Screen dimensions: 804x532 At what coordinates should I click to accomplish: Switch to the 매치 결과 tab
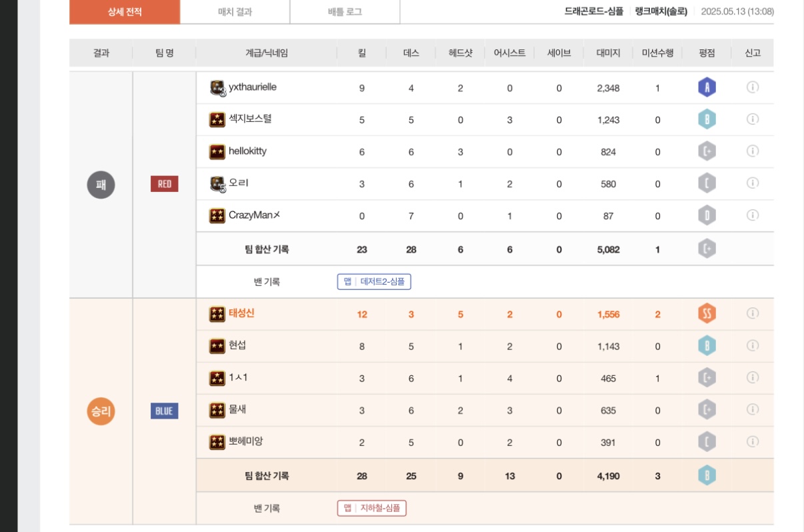tap(235, 12)
